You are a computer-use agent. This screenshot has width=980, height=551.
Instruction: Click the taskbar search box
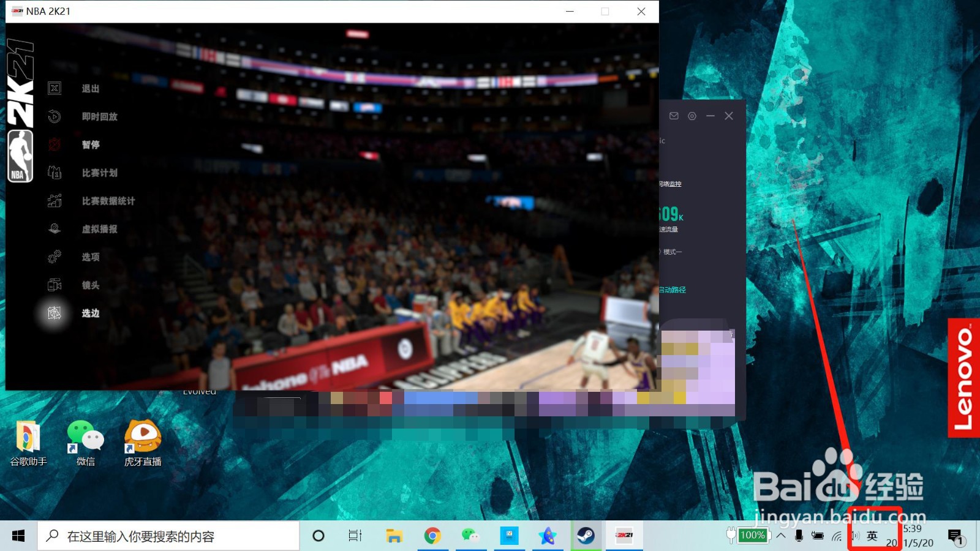tap(169, 536)
